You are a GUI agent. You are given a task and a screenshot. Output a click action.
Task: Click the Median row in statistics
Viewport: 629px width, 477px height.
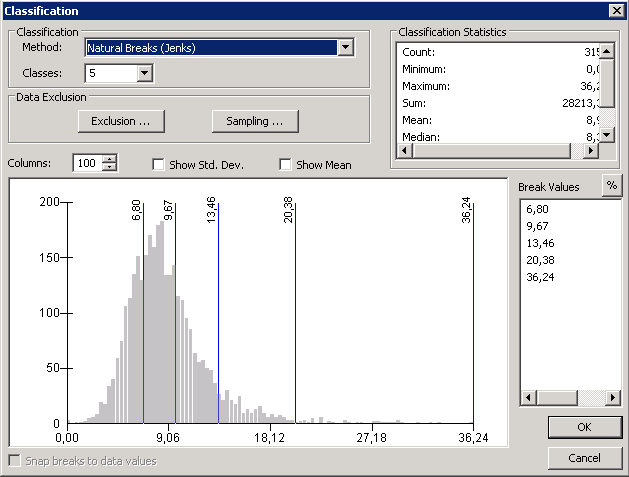pos(498,136)
